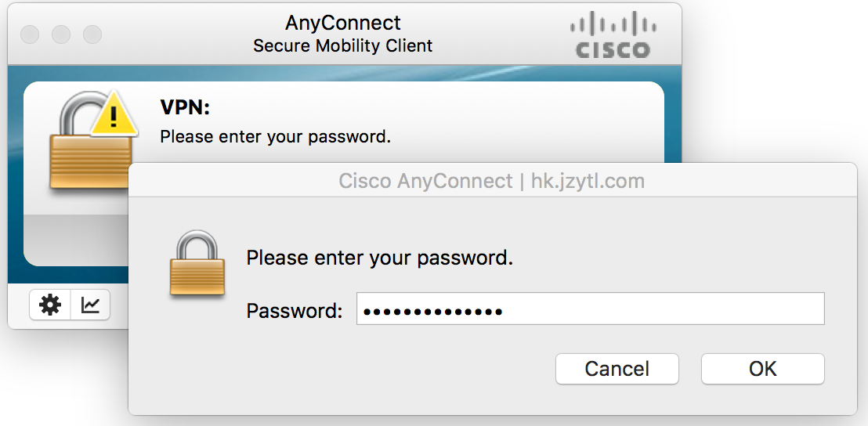Click the AnyConnect window title text
The height and width of the screenshot is (426, 868).
(343, 23)
